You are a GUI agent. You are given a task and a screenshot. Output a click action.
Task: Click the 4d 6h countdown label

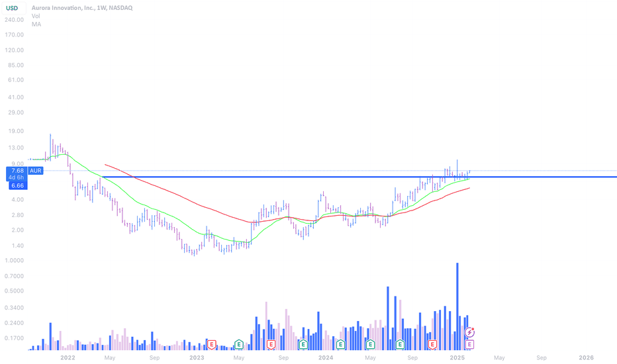coord(17,177)
